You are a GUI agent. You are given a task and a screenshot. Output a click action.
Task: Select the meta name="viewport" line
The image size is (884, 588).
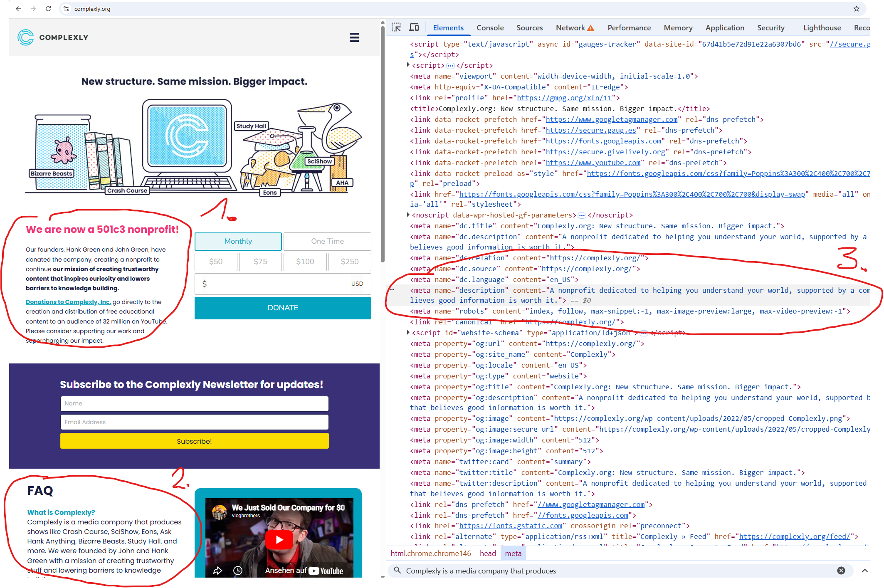554,76
